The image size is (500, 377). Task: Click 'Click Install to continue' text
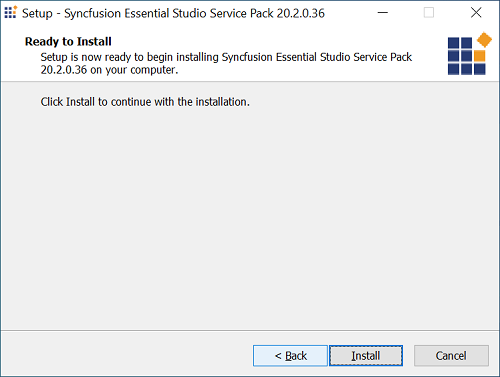145,102
